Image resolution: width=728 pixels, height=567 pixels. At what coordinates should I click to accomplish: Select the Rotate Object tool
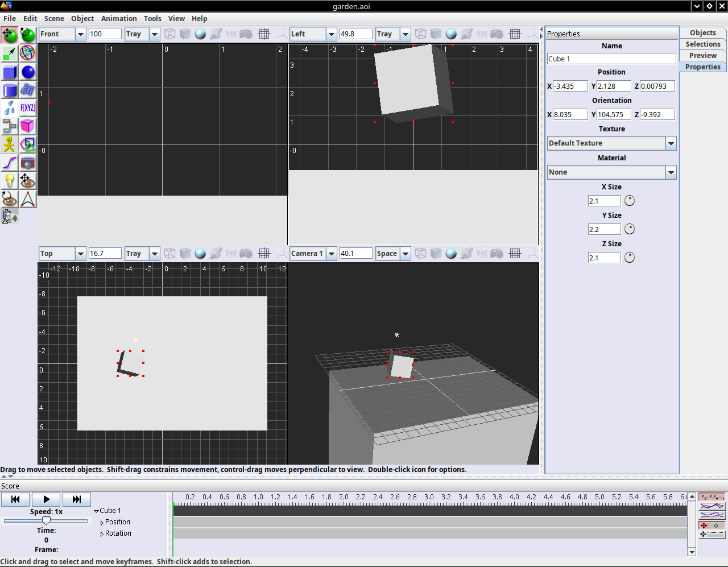28,35
